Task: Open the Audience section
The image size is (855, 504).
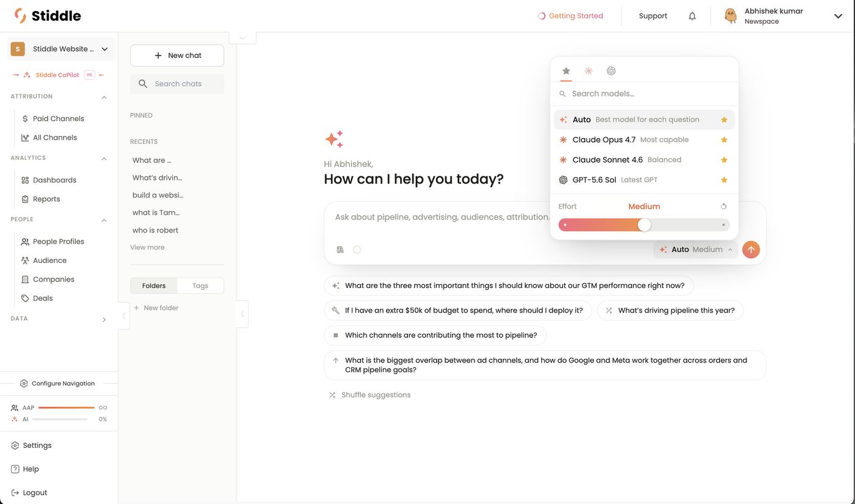Action: 49,261
